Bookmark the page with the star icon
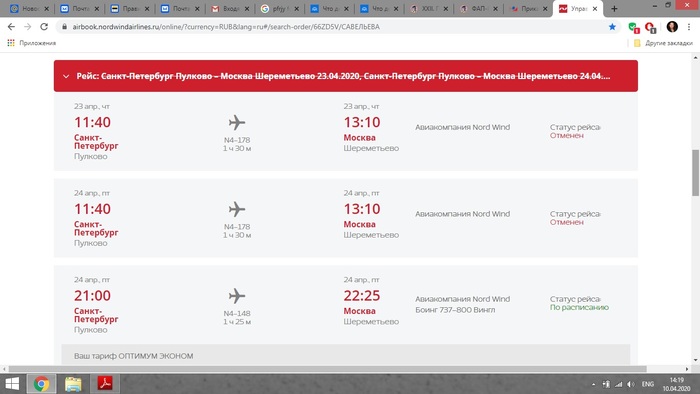 (612, 27)
